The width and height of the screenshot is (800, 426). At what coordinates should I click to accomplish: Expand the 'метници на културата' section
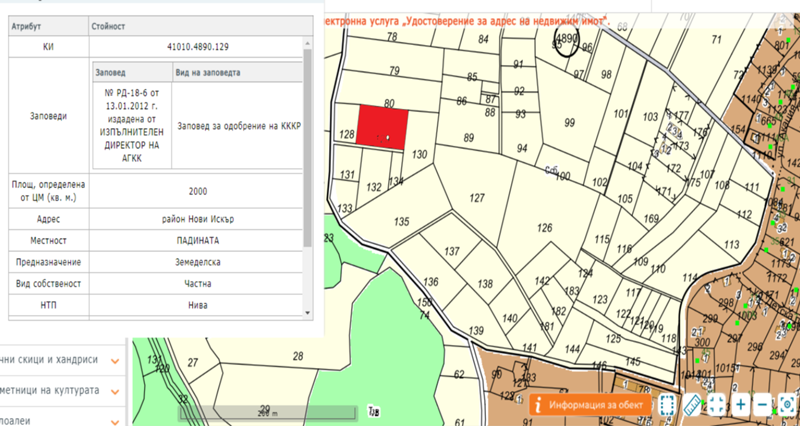(115, 390)
